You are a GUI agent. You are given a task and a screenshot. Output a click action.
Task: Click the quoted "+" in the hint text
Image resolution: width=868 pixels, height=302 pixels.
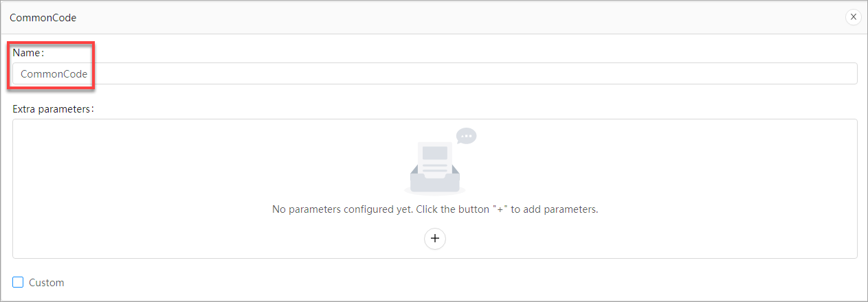pos(500,209)
